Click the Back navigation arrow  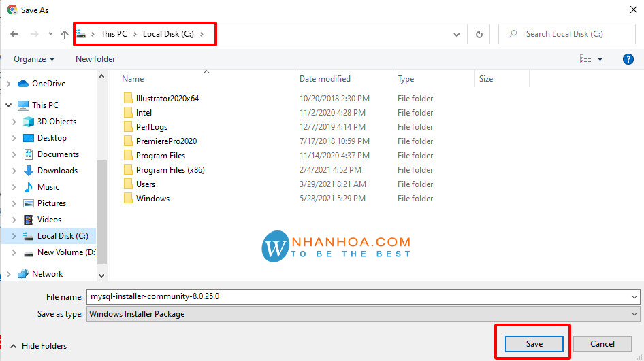point(14,34)
